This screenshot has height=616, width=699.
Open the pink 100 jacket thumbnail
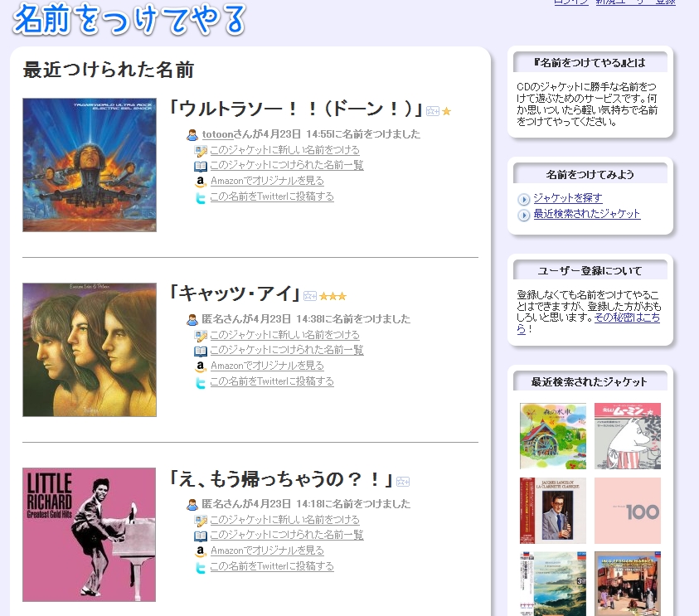click(628, 511)
